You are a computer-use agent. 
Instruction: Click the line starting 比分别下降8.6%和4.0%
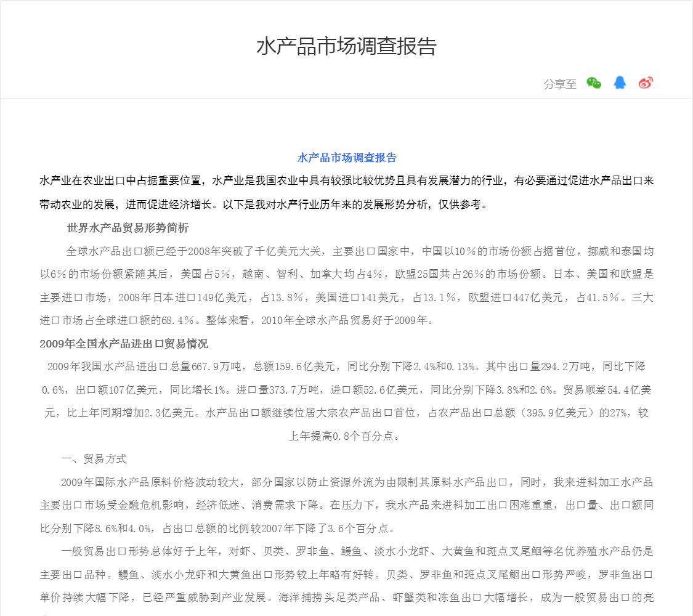(x=218, y=529)
